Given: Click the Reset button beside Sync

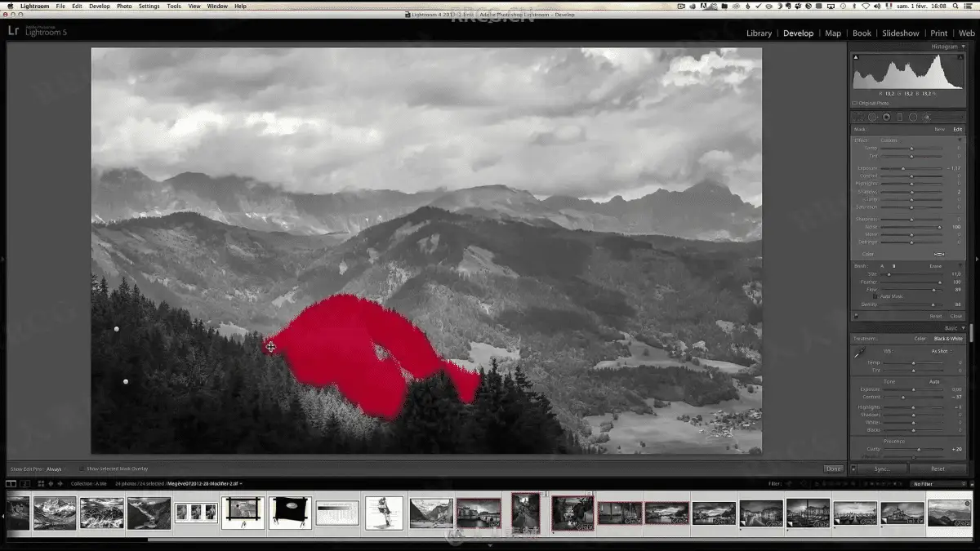Looking at the screenshot, I should pyautogui.click(x=938, y=469).
